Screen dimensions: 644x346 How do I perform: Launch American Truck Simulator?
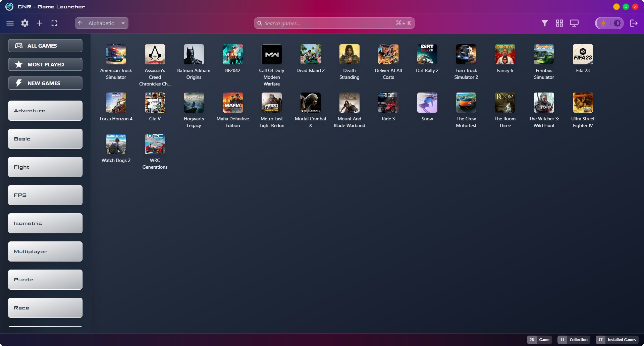pos(116,54)
